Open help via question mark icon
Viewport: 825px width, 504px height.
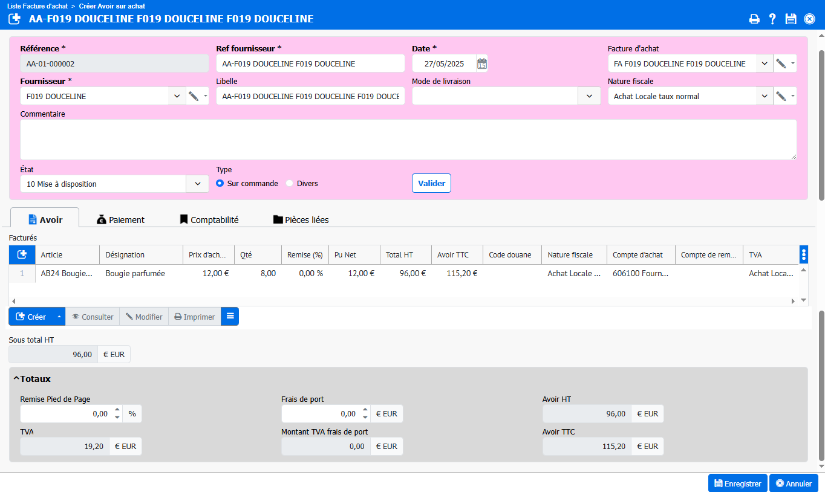point(772,19)
